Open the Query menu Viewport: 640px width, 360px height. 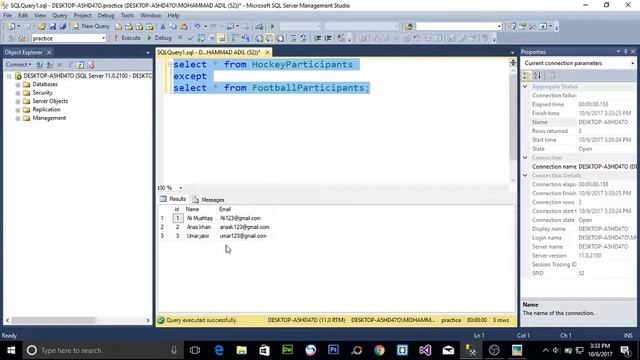(x=59, y=16)
